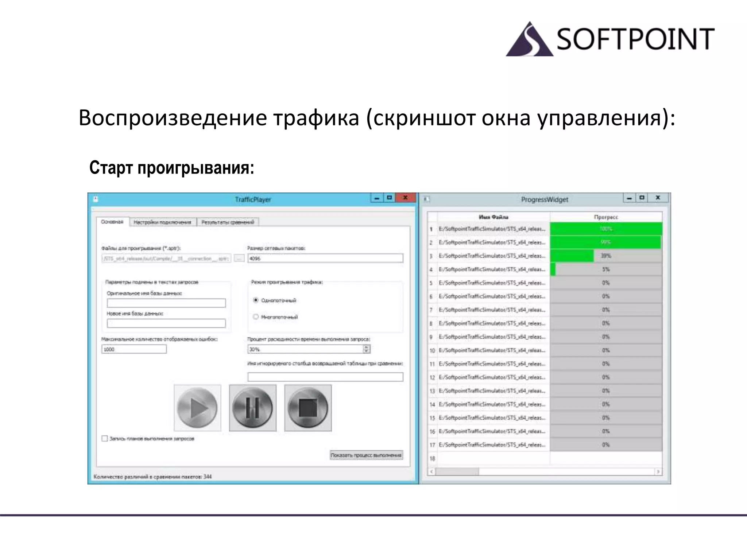Click the 99% progress bar in row 2
The width and height of the screenshot is (747, 560).
tap(606, 242)
